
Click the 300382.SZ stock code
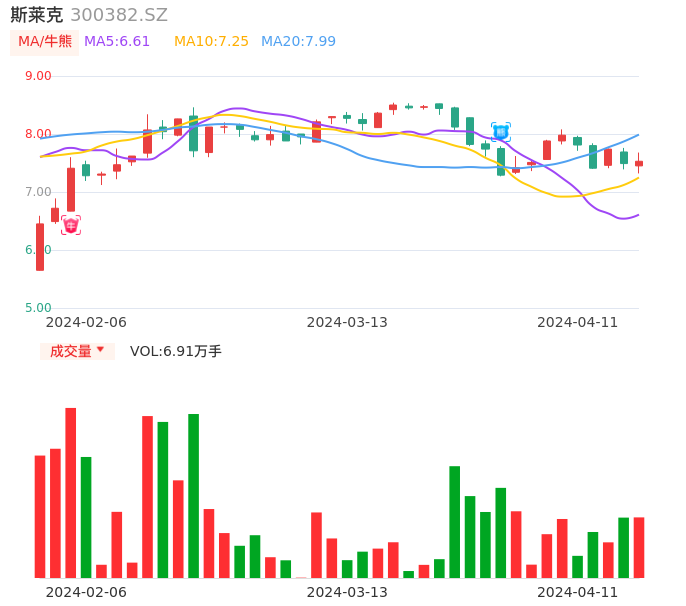pyautogui.click(x=119, y=15)
